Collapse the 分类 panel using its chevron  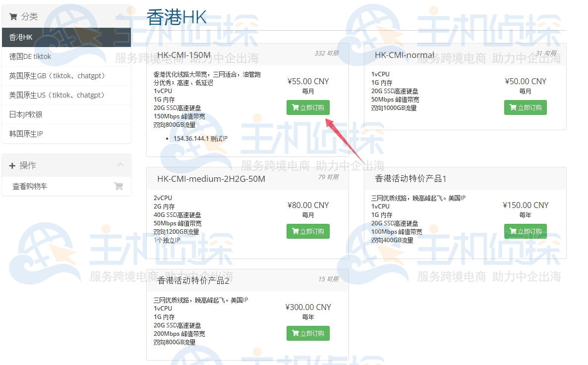tap(120, 16)
